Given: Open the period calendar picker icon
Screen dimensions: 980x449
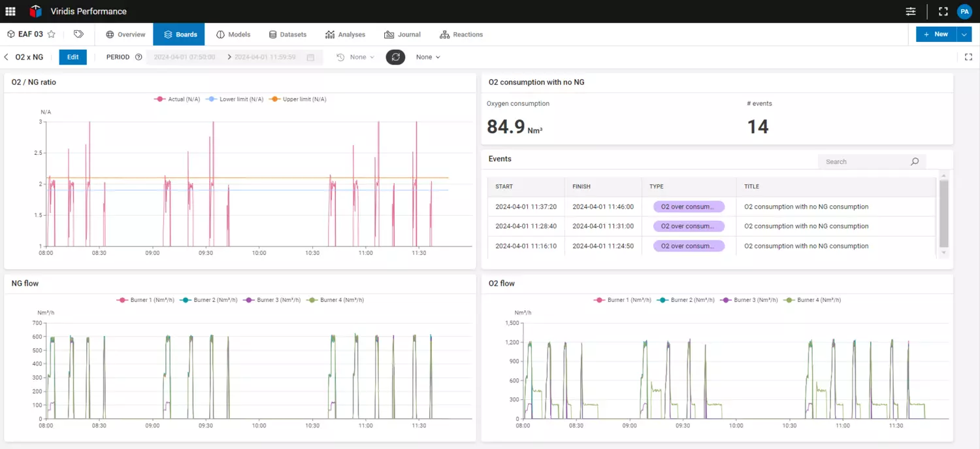Looking at the screenshot, I should pos(310,58).
